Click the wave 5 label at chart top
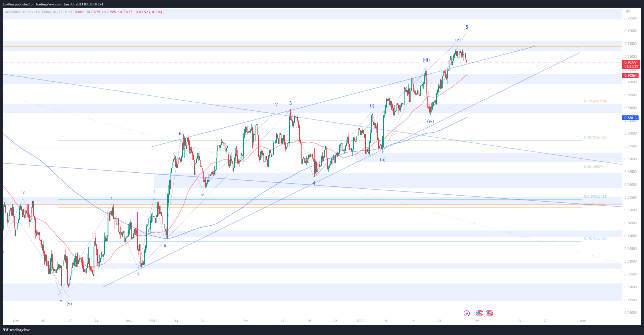The width and height of the screenshot is (644, 335). point(467,27)
